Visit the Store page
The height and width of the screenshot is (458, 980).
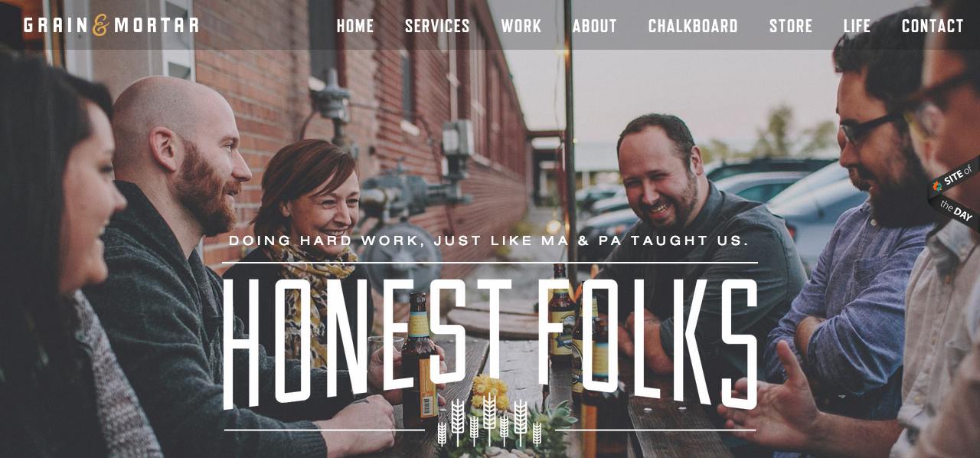point(791,26)
